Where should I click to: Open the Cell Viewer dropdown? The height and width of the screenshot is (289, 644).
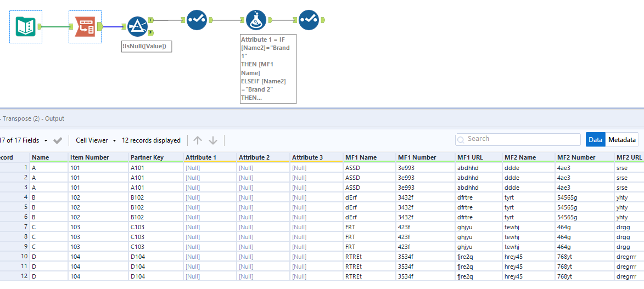[94, 140]
